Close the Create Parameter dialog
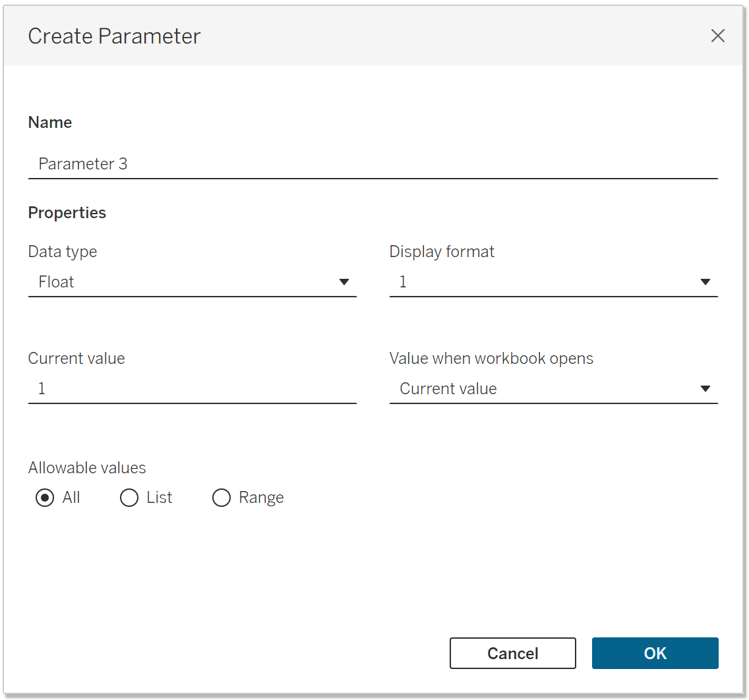749x700 pixels. (x=717, y=36)
